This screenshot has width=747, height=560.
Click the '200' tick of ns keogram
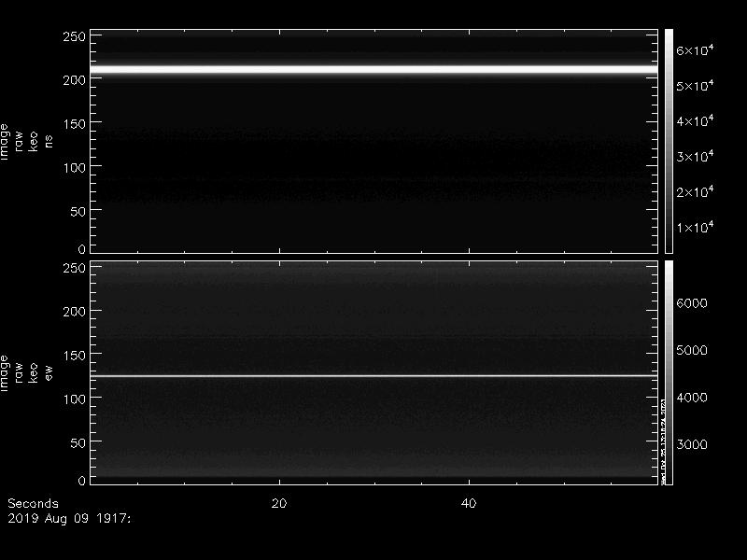coord(75,80)
